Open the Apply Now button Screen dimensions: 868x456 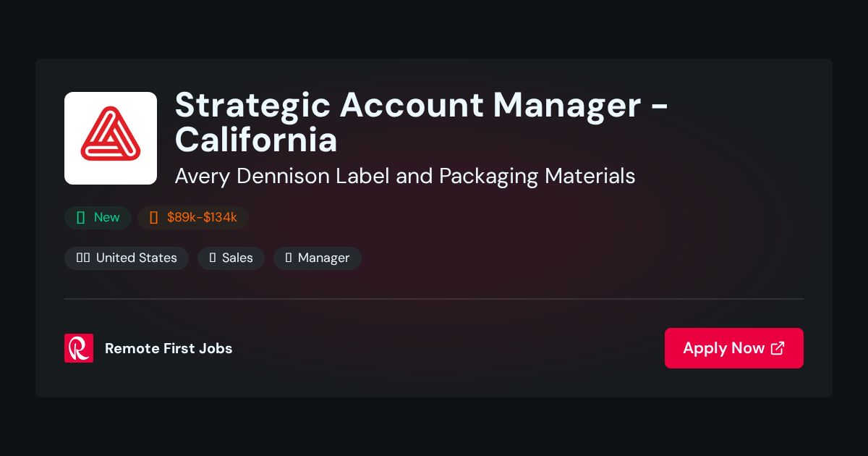734,348
